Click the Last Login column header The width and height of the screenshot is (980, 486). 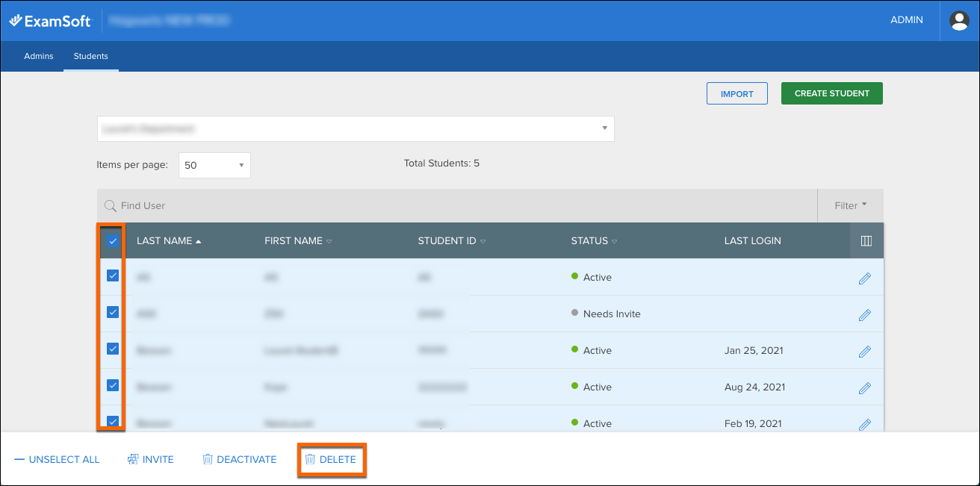pos(752,241)
